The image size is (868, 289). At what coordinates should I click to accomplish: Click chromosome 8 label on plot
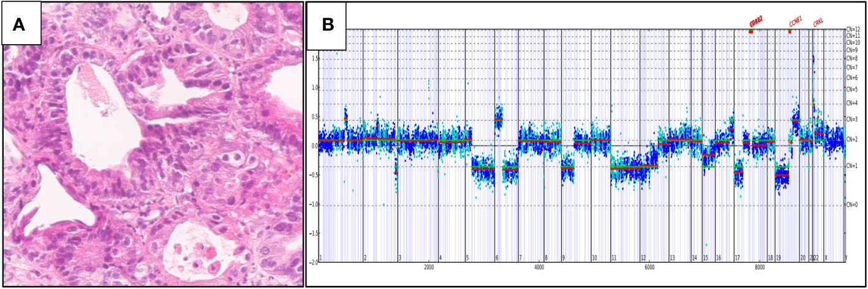[546, 258]
